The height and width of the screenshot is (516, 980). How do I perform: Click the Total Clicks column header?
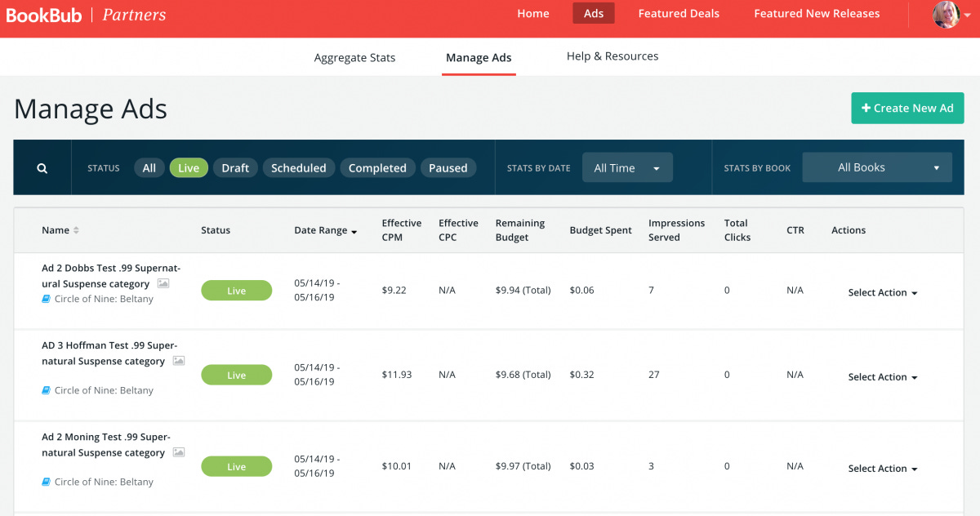(737, 230)
